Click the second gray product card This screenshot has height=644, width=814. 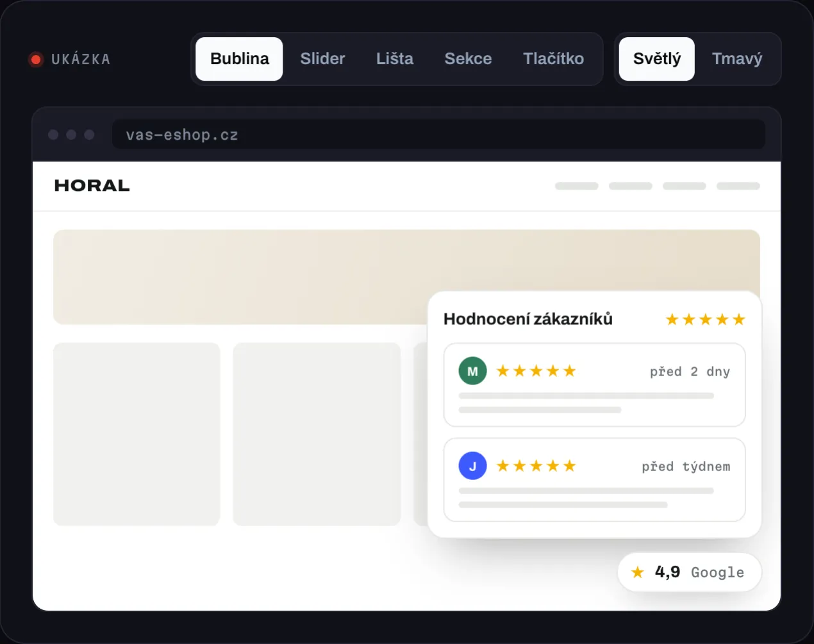(x=317, y=434)
